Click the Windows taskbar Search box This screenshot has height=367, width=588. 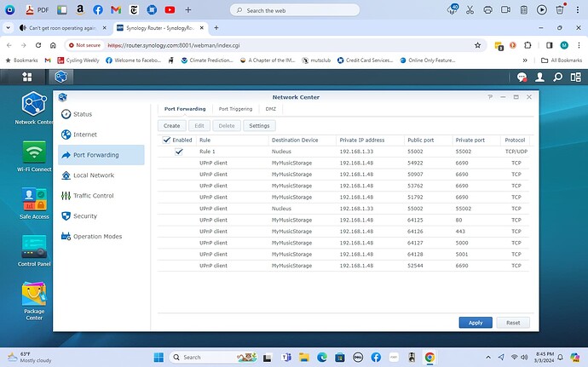pyautogui.click(x=214, y=358)
